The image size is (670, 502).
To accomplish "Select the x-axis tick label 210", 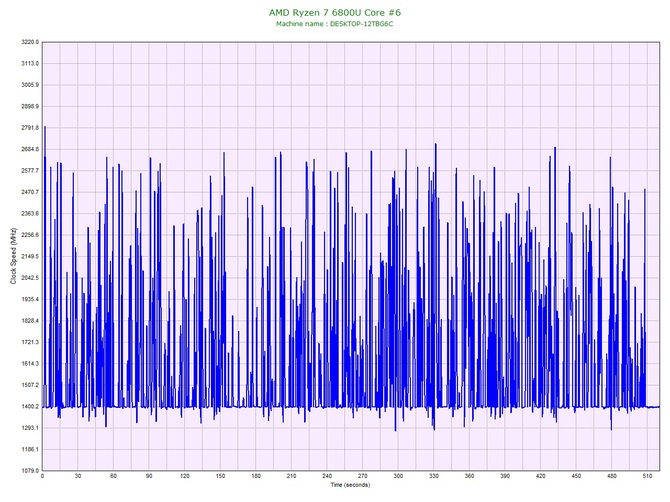I will [291, 476].
